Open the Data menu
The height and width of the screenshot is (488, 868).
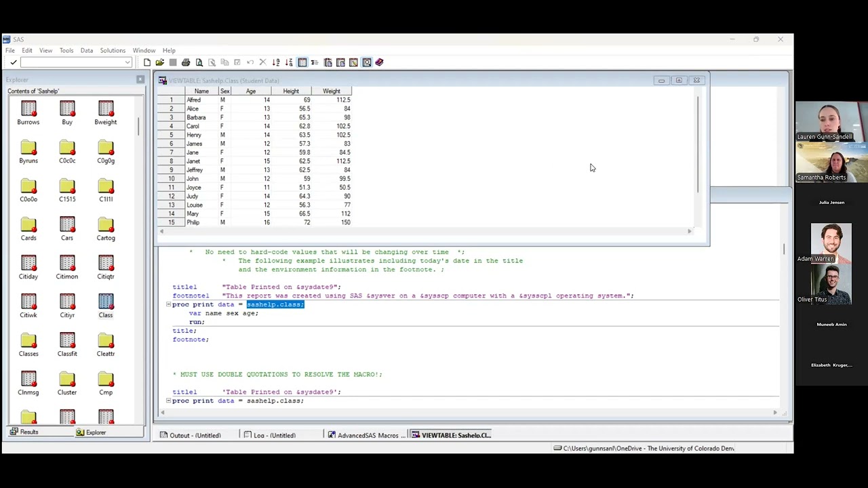[87, 50]
